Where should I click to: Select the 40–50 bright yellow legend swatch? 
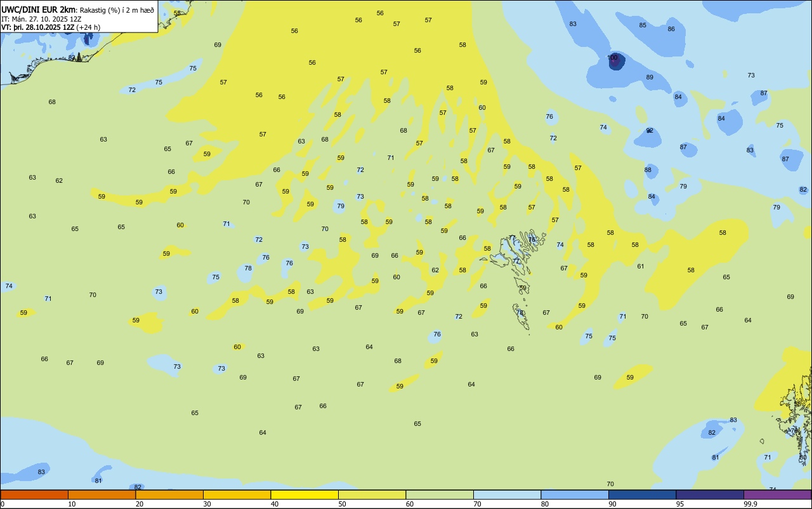click(x=304, y=494)
